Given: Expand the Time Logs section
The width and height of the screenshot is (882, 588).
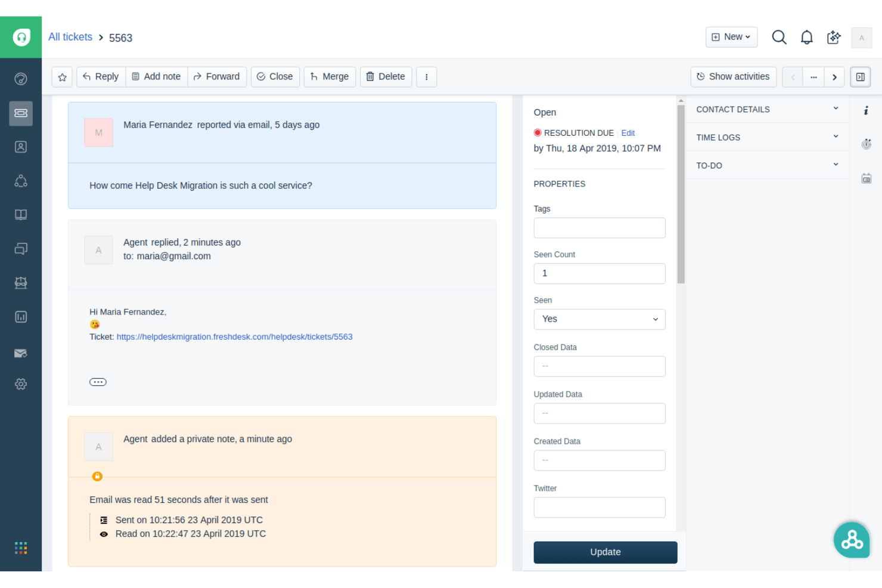Looking at the screenshot, I should click(836, 136).
